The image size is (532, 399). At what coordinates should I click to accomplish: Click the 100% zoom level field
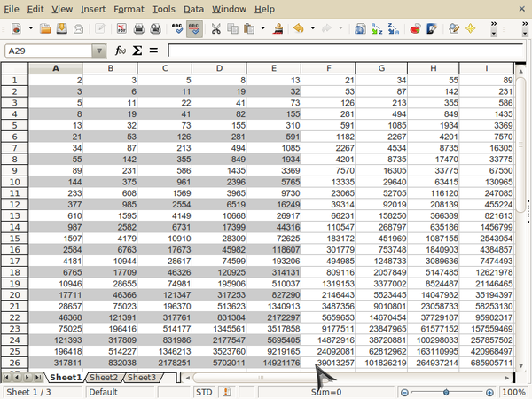tap(513, 392)
